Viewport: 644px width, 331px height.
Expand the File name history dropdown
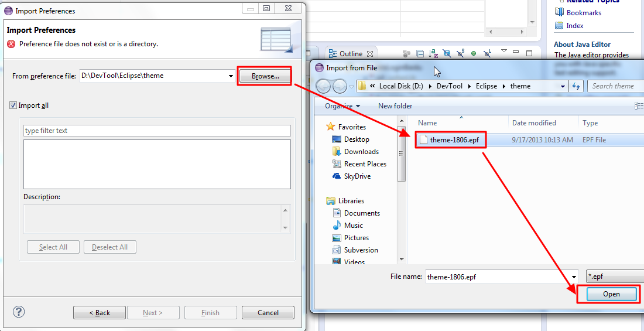574,277
